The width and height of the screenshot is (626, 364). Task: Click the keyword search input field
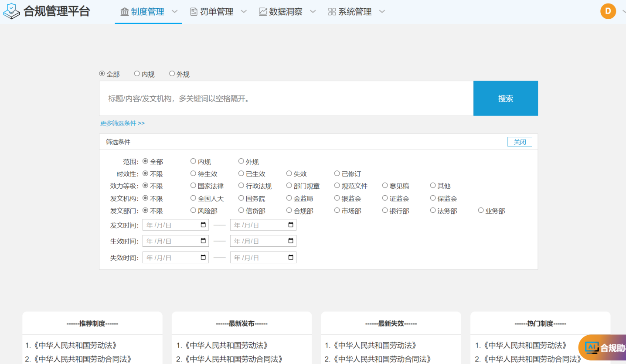pyautogui.click(x=286, y=99)
